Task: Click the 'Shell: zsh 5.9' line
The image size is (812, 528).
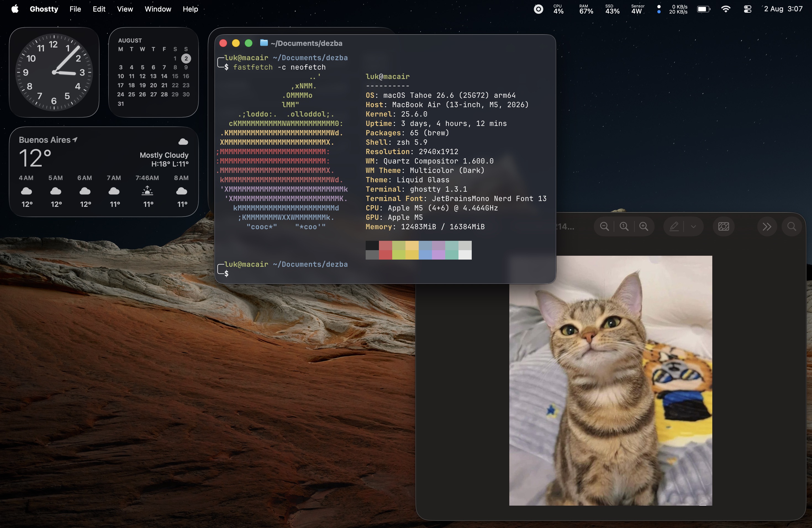Action: point(396,142)
